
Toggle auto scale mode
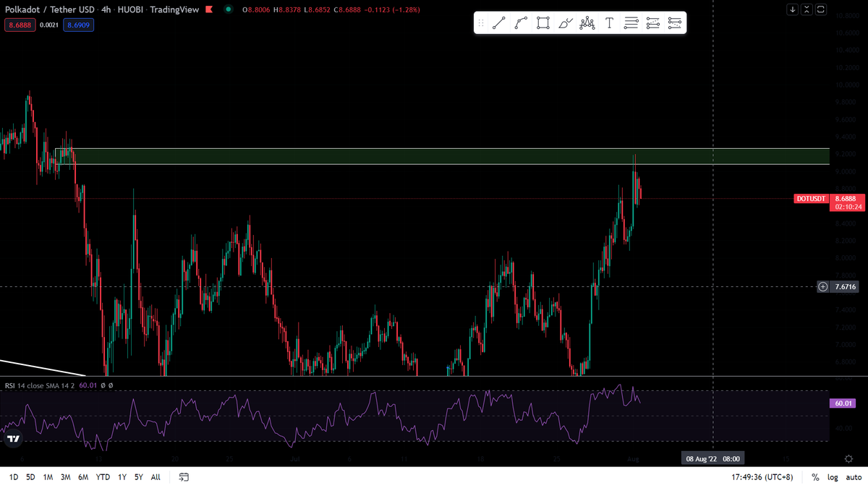coord(854,477)
